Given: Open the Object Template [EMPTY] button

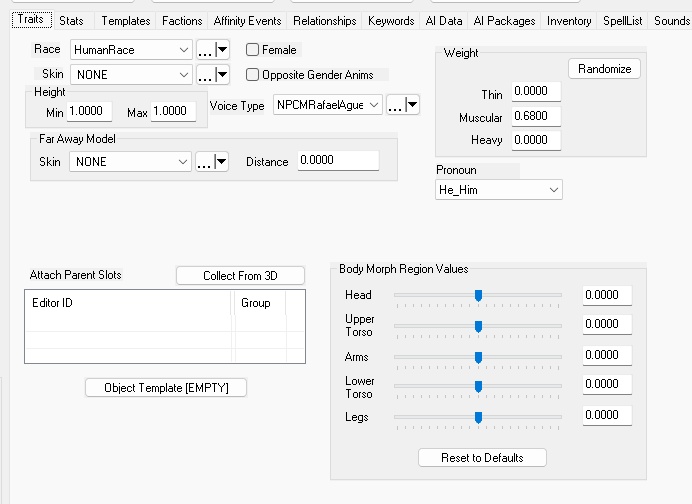Looking at the screenshot, I should point(166,387).
